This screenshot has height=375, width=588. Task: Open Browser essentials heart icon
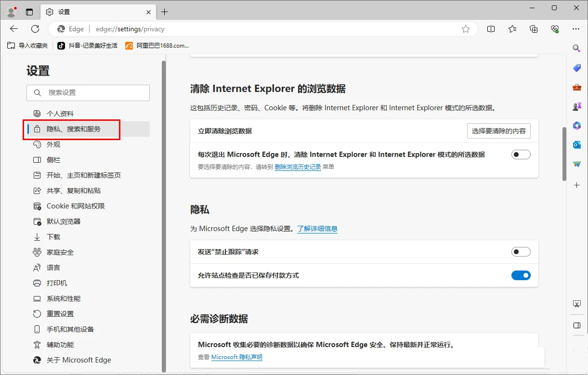[555, 29]
